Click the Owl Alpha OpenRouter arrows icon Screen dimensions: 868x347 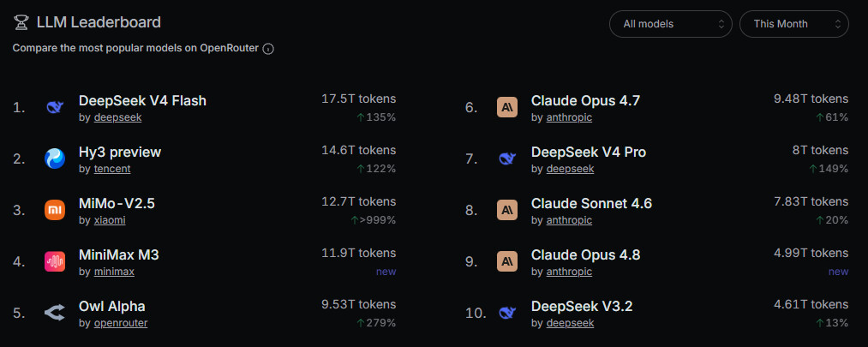tap(55, 314)
